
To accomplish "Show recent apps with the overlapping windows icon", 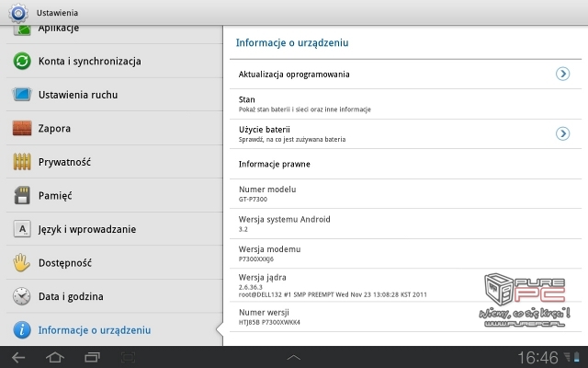I will click(x=92, y=358).
